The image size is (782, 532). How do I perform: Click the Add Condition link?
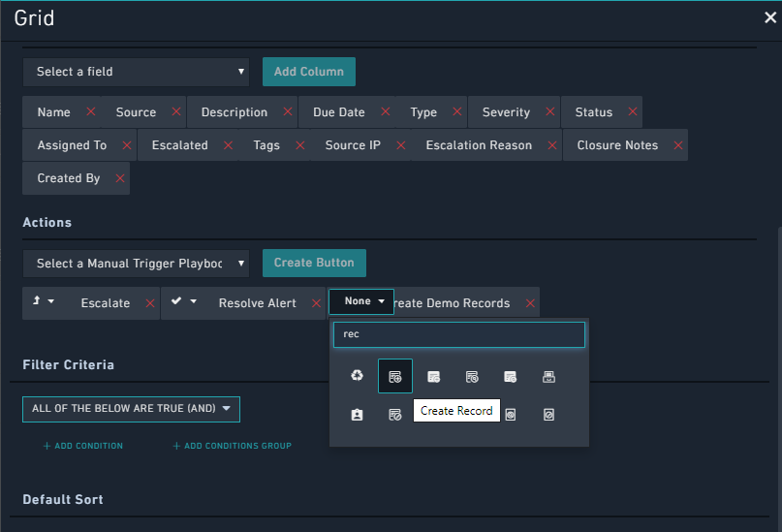tap(83, 446)
